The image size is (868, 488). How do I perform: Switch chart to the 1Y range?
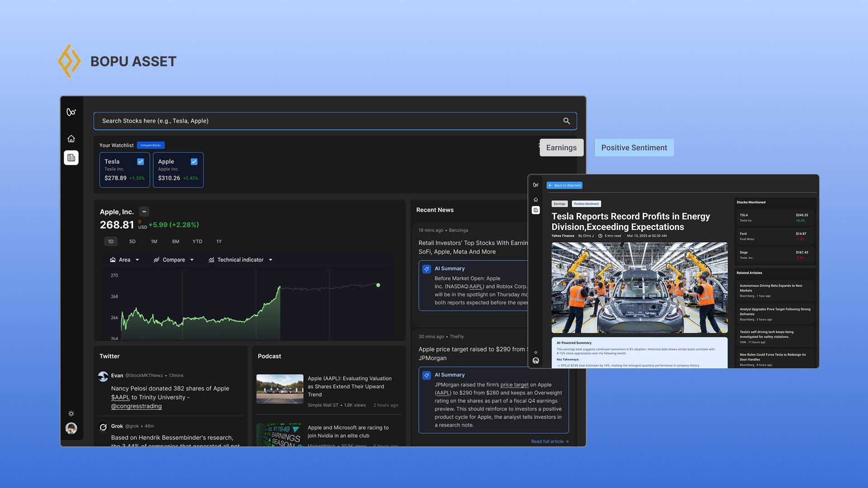(219, 241)
